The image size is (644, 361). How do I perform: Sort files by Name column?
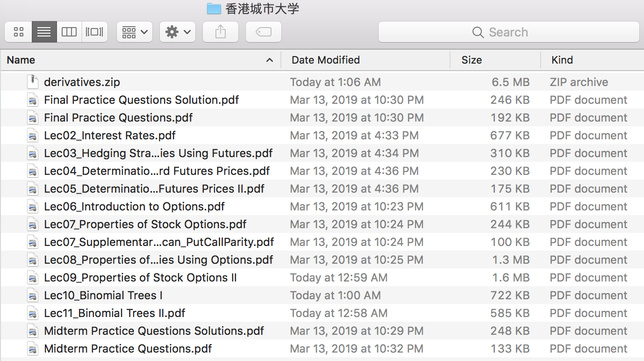coord(140,60)
